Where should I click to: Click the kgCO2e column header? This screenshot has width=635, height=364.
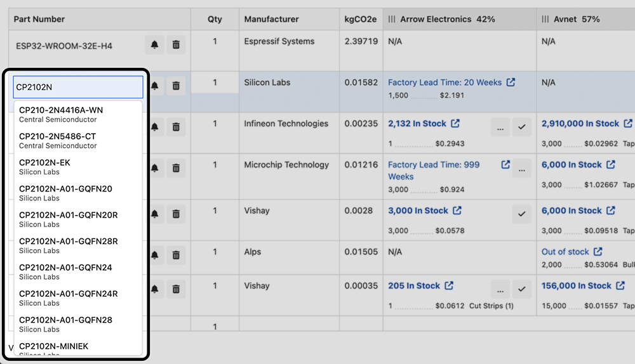click(361, 19)
